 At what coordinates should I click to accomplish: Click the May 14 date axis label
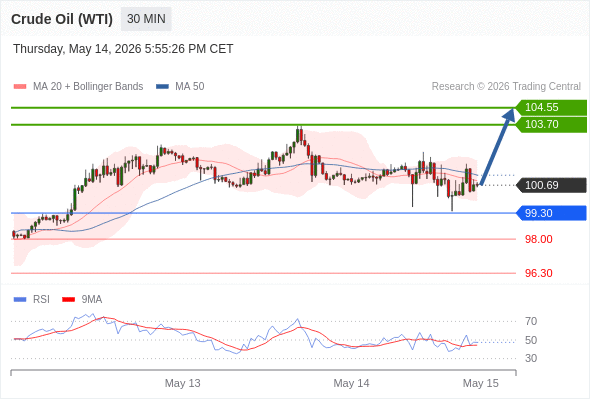pyautogui.click(x=351, y=383)
